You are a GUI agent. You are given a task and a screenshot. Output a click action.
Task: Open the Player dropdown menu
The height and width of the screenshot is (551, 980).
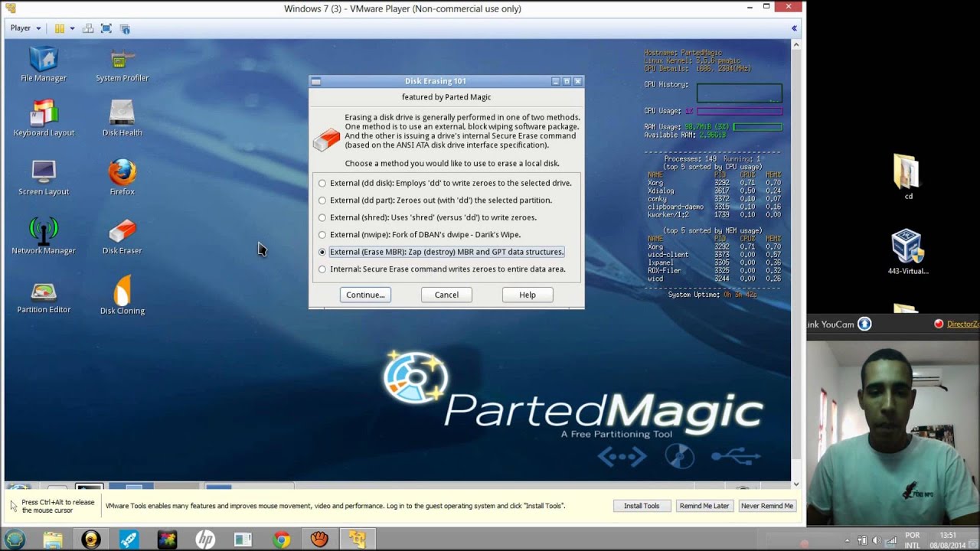pos(25,28)
